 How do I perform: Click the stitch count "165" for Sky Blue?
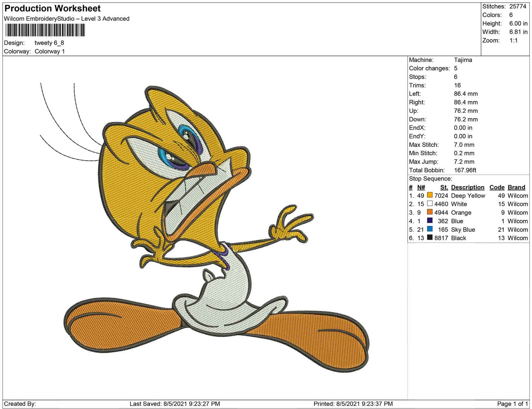[x=443, y=230]
